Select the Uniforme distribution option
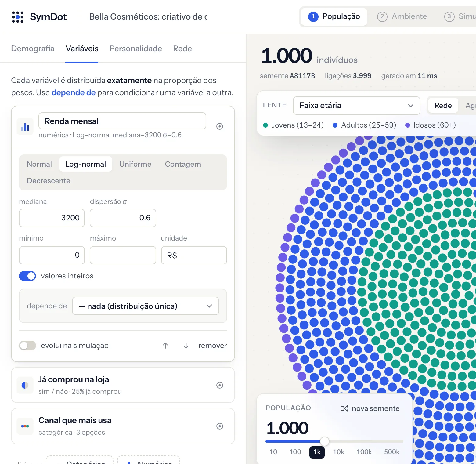Image resolution: width=476 pixels, height=464 pixels. (x=135, y=164)
